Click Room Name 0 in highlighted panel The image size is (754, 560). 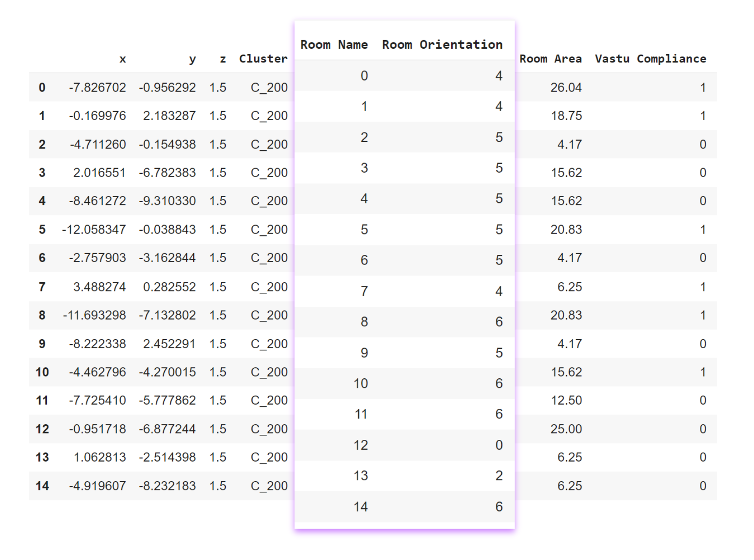[x=364, y=76]
